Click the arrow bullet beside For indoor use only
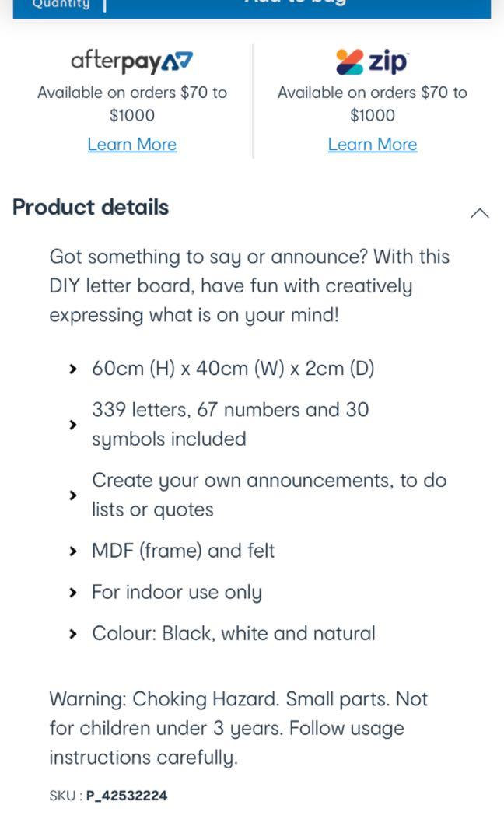The height and width of the screenshot is (840, 504). [x=73, y=593]
